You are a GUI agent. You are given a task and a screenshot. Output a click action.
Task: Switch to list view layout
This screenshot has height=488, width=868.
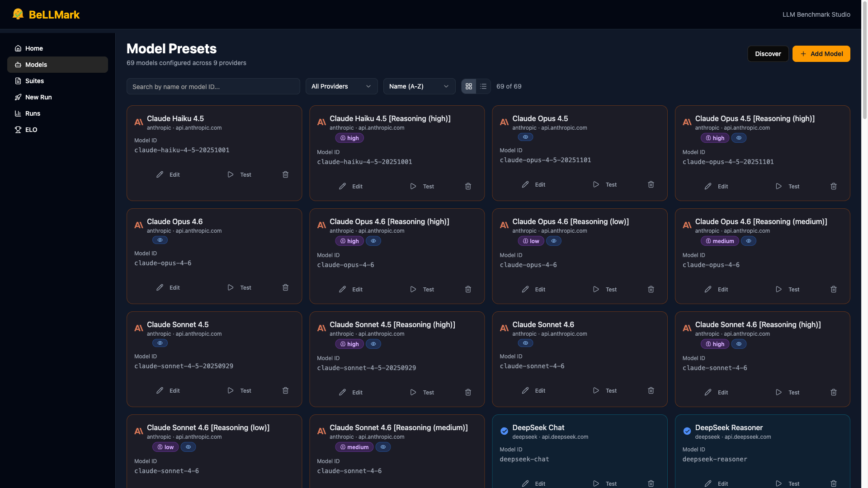(483, 86)
